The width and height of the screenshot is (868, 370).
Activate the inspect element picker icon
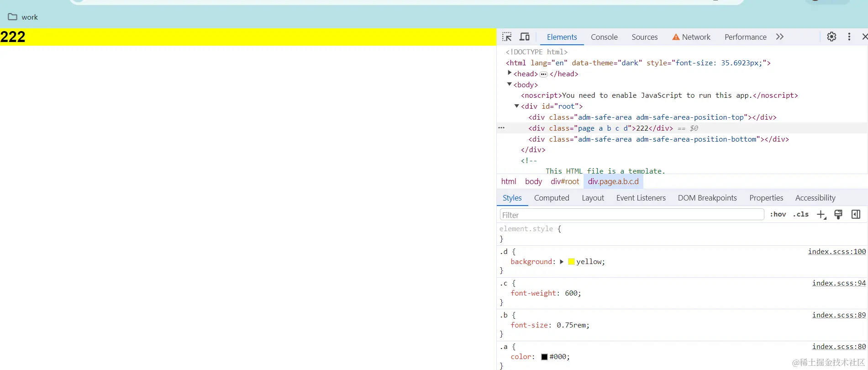click(507, 37)
